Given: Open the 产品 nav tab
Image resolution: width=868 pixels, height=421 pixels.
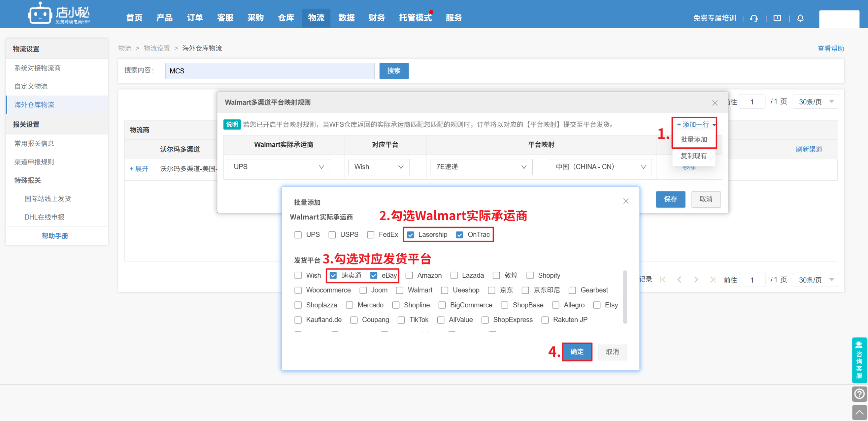Looking at the screenshot, I should coord(165,18).
